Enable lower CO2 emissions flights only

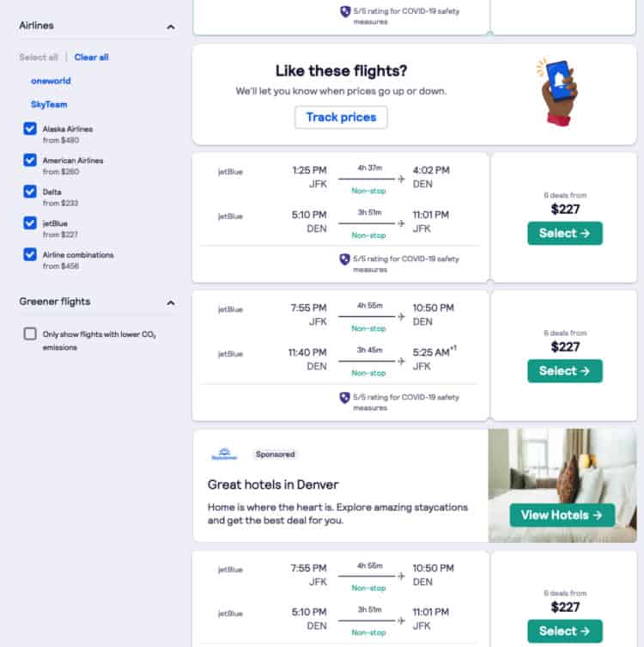[x=30, y=333]
